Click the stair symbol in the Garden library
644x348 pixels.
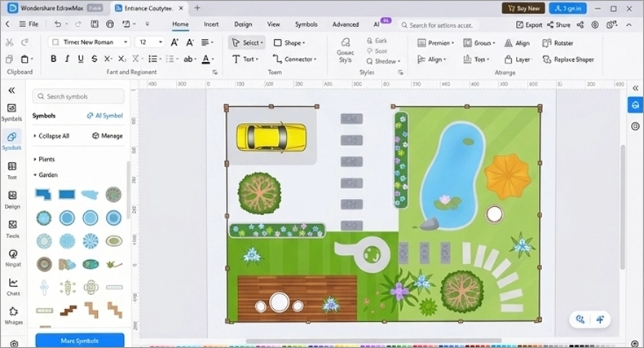(68, 311)
